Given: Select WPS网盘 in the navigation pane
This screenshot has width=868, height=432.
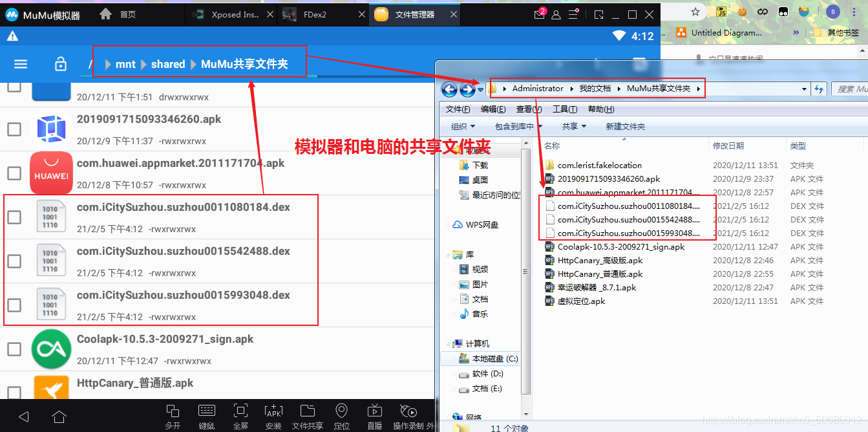Looking at the screenshot, I should pyautogui.click(x=475, y=224).
